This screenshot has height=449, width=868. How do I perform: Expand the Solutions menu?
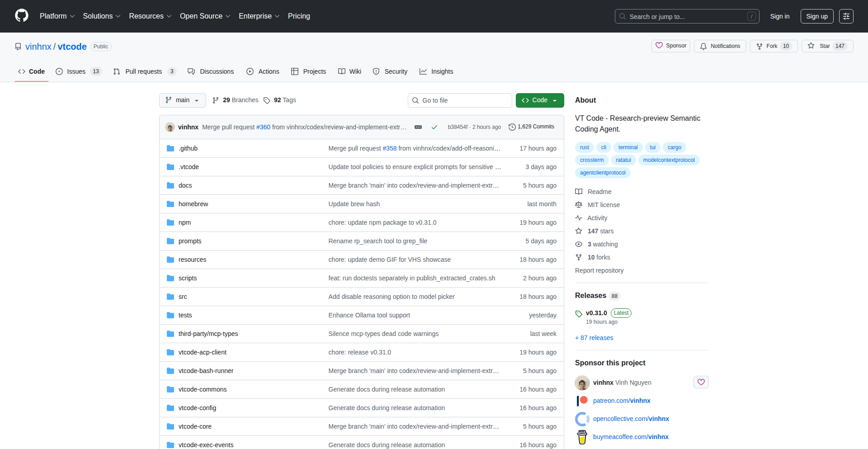[102, 16]
